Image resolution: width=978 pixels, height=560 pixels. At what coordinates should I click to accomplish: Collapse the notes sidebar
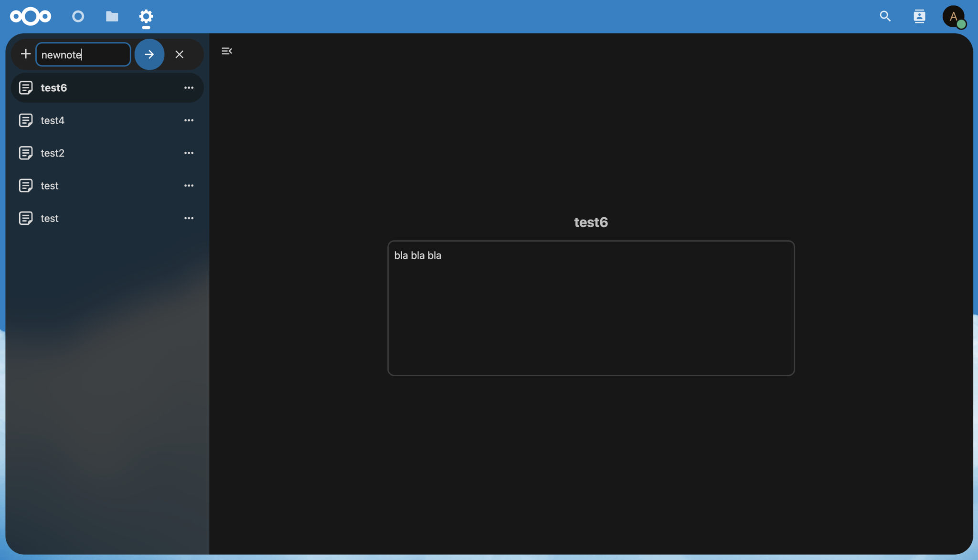point(226,51)
